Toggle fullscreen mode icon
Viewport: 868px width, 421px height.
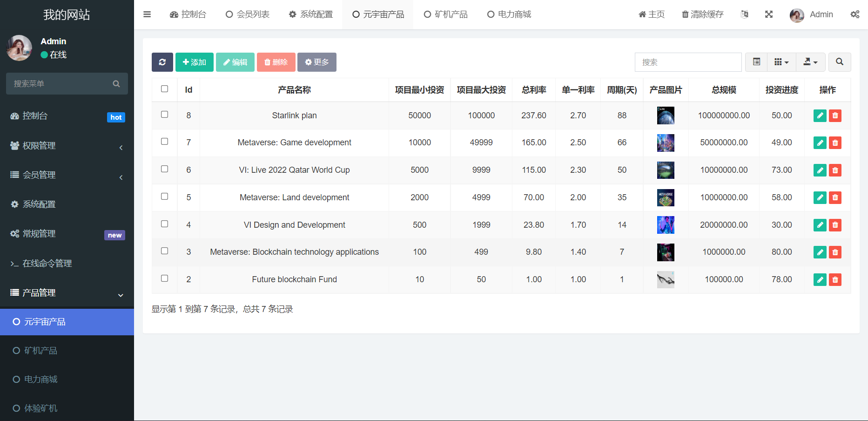pos(769,14)
